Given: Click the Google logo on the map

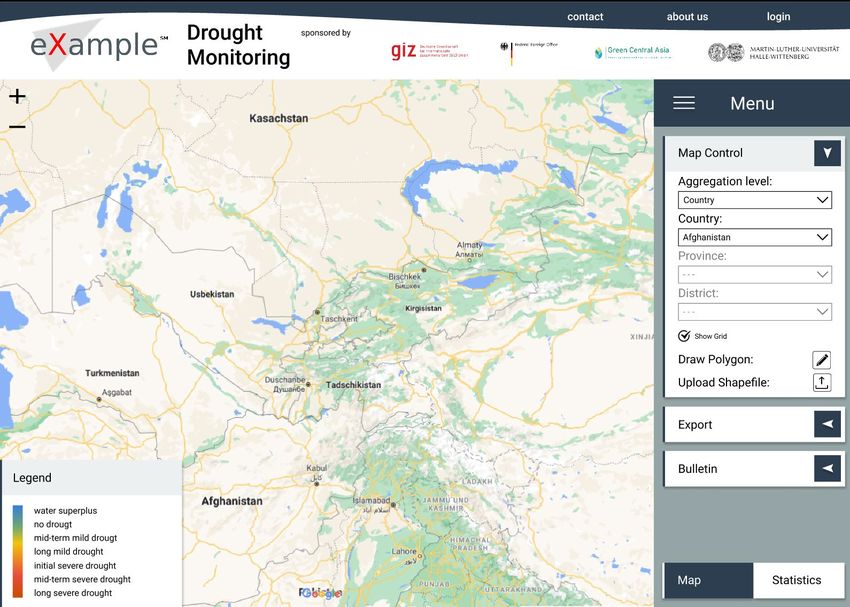Looking at the screenshot, I should pos(320,592).
